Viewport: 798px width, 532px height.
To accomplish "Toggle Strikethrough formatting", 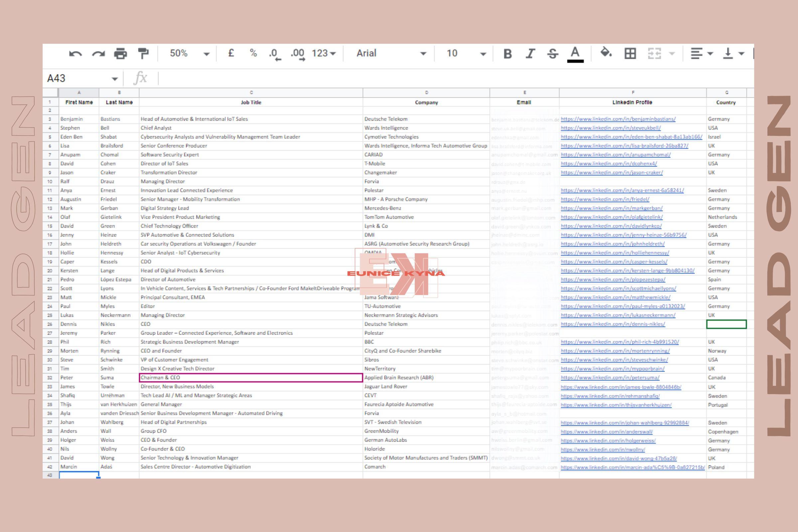I will (553, 53).
